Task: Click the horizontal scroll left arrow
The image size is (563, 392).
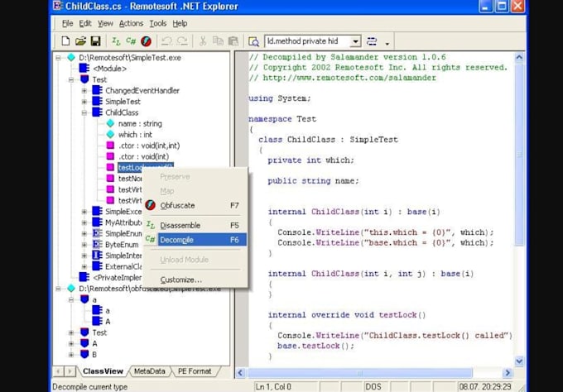Action: pyautogui.click(x=240, y=373)
